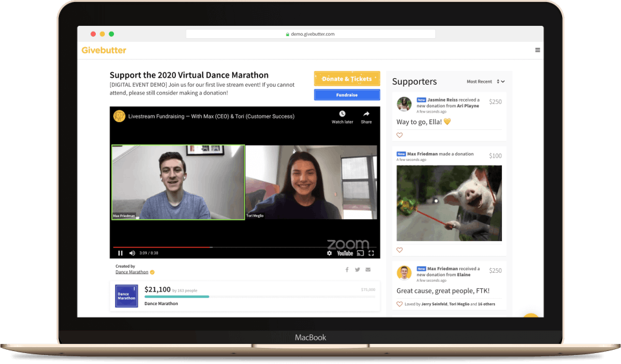The width and height of the screenshot is (621, 364).
Task: Open the hamburger menu icon
Action: pyautogui.click(x=538, y=50)
